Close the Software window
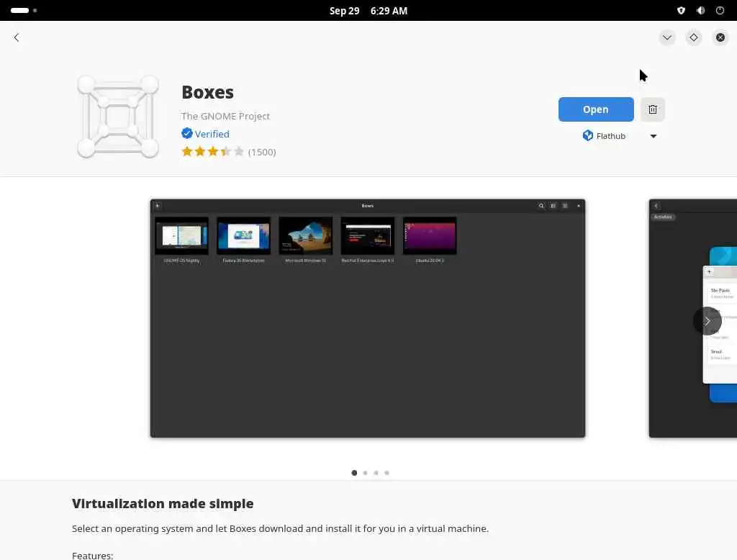Screen dimensions: 737x560 [720, 37]
